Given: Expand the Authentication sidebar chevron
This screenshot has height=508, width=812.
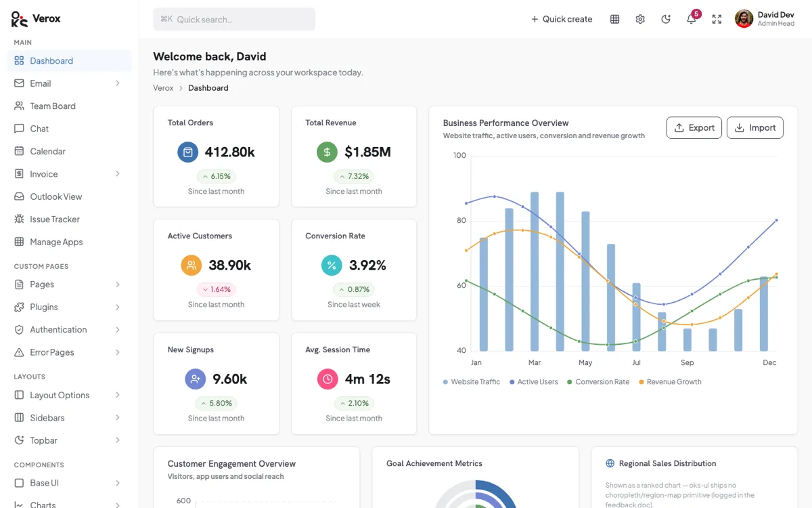Looking at the screenshot, I should click(x=118, y=330).
